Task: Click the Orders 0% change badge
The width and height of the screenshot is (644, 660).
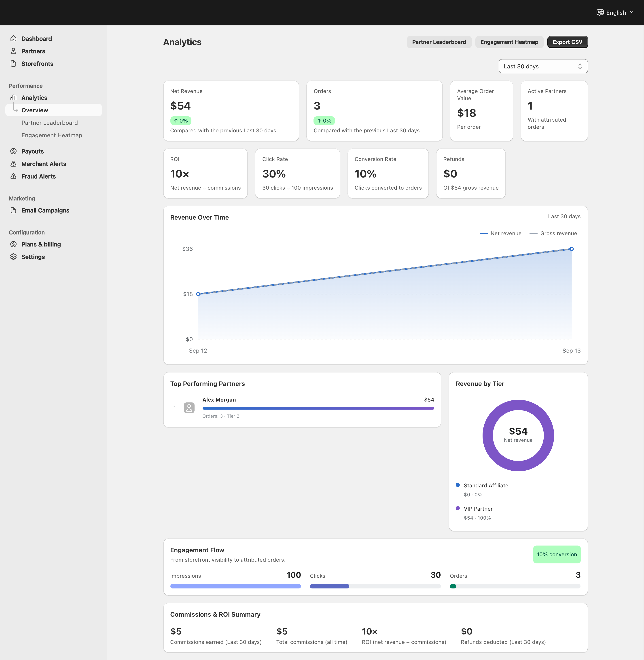Action: [324, 121]
